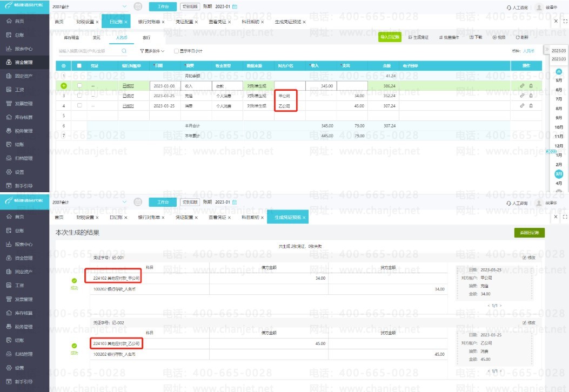Click 切到旧版 in the upper window

[x=190, y=6]
